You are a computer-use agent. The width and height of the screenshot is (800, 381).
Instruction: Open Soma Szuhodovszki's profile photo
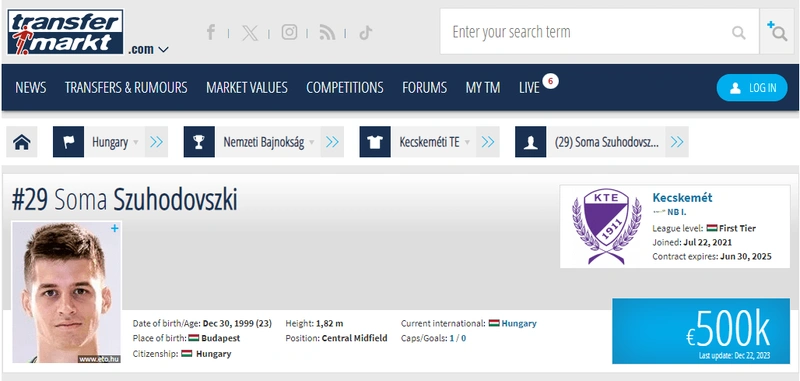tap(66, 292)
